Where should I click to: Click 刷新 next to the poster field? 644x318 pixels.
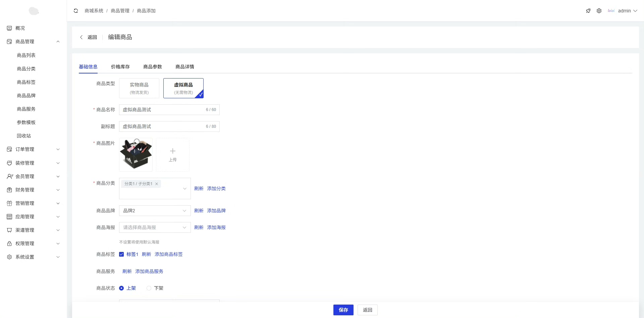(x=199, y=227)
